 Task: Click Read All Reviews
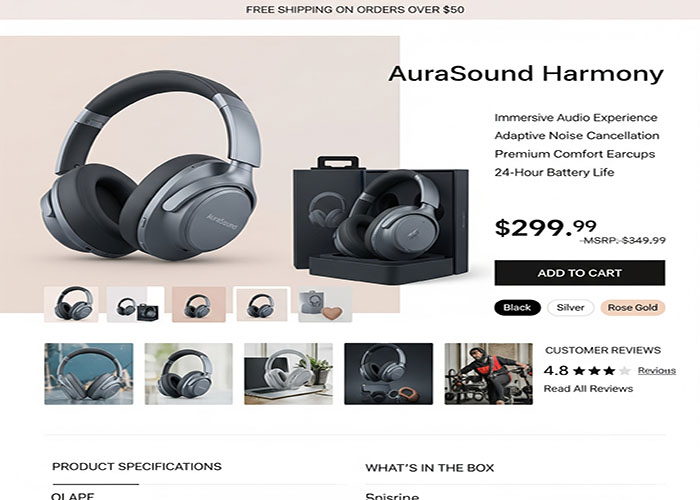(x=588, y=389)
